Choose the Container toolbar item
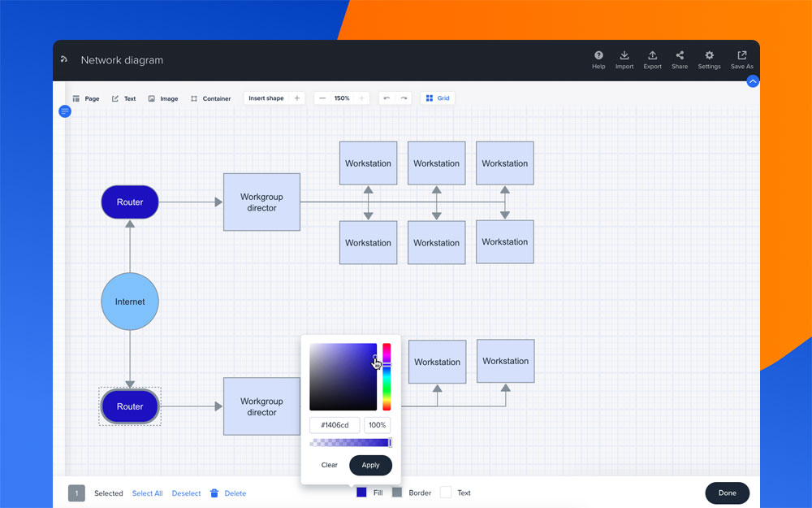The image size is (812, 508). click(x=211, y=99)
